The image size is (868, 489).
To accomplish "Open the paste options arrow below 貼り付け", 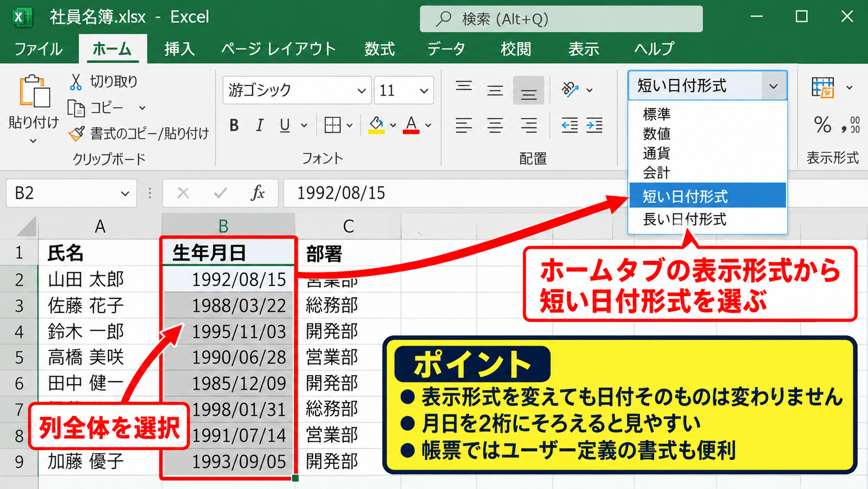I will 33,141.
